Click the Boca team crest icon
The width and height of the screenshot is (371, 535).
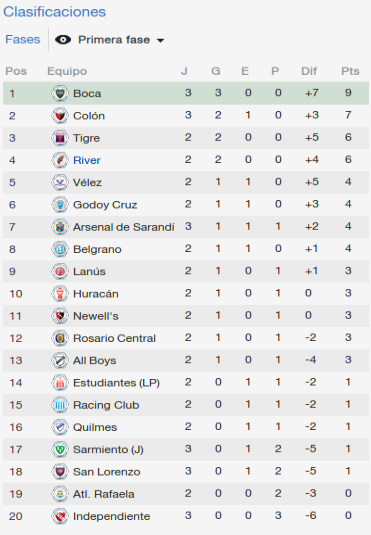point(60,93)
